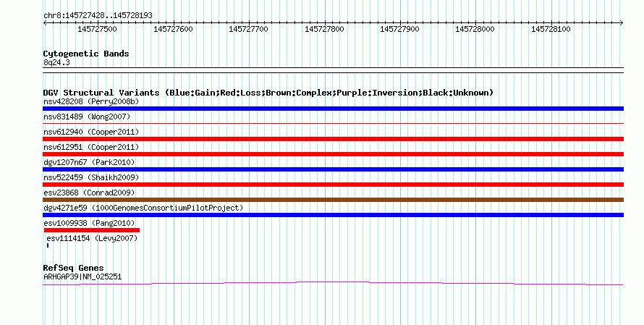Image resolution: width=644 pixels, height=325 pixels.
Task: Open the nsv612940 (Cooper2011) variant label
Action: (x=91, y=132)
